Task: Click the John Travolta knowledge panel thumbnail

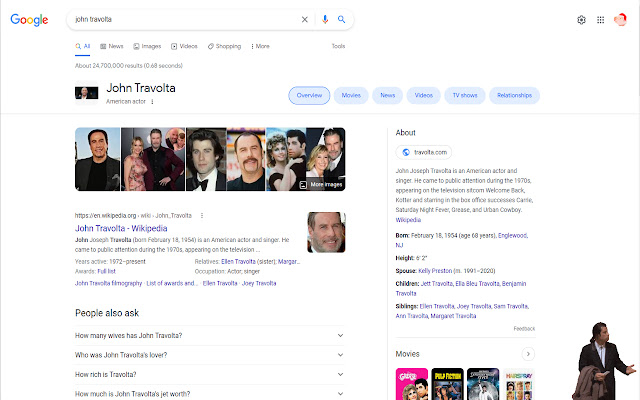Action: [x=87, y=93]
